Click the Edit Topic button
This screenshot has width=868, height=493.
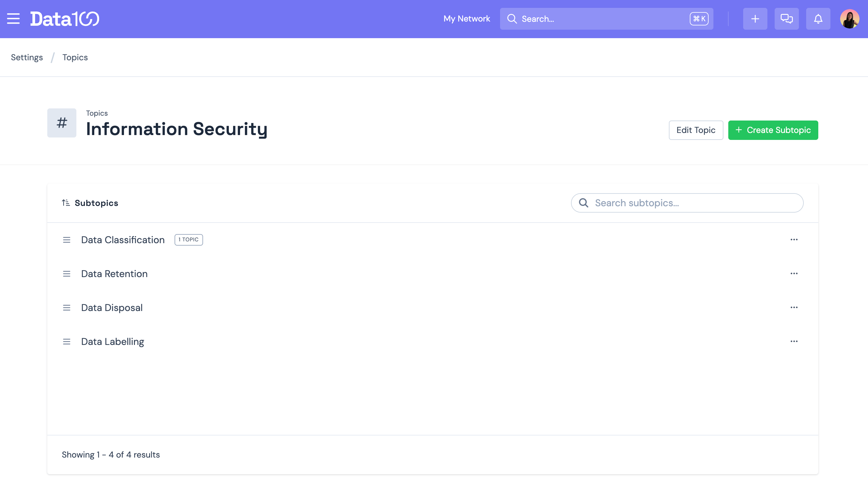696,130
